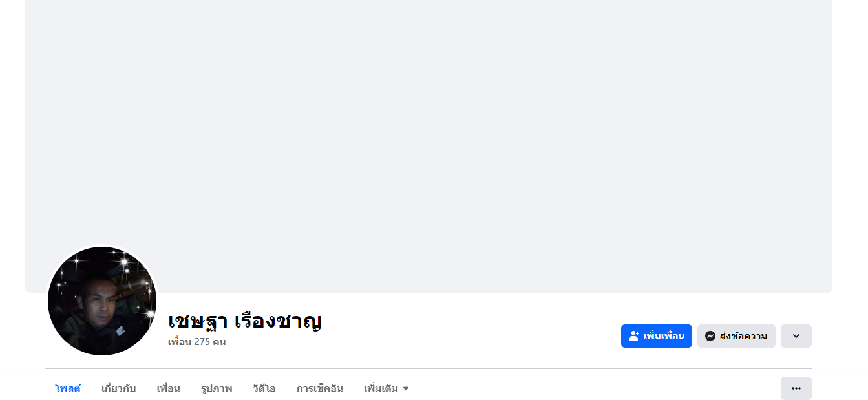Switch to the โพสต์ tab

click(x=68, y=388)
